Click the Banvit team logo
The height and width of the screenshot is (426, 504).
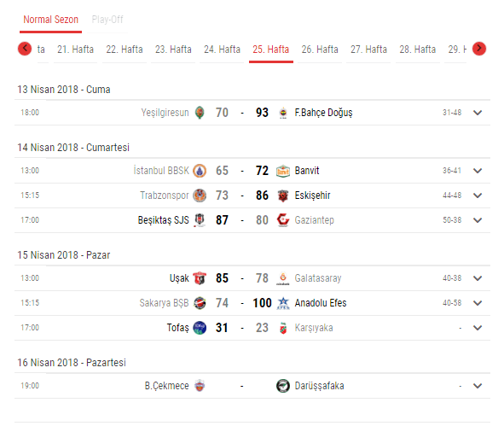click(x=283, y=171)
